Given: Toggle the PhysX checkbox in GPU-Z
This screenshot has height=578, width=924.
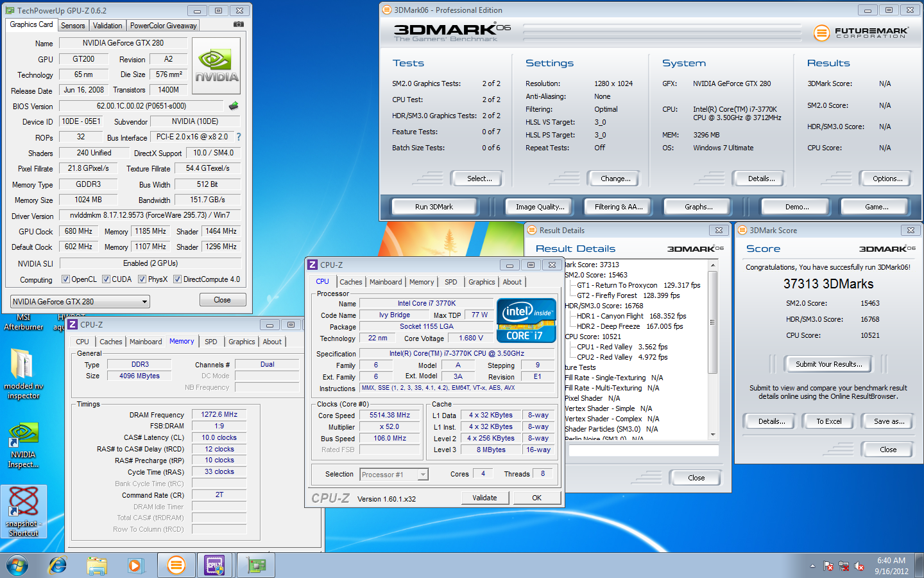Looking at the screenshot, I should pyautogui.click(x=142, y=279).
